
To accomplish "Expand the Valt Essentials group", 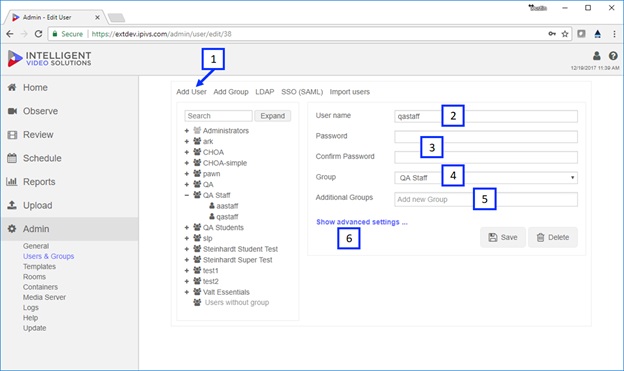I will pos(187,292).
